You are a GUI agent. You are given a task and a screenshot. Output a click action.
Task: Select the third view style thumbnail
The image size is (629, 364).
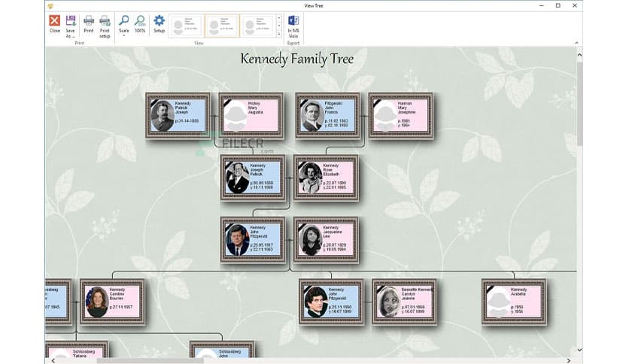pyautogui.click(x=257, y=26)
